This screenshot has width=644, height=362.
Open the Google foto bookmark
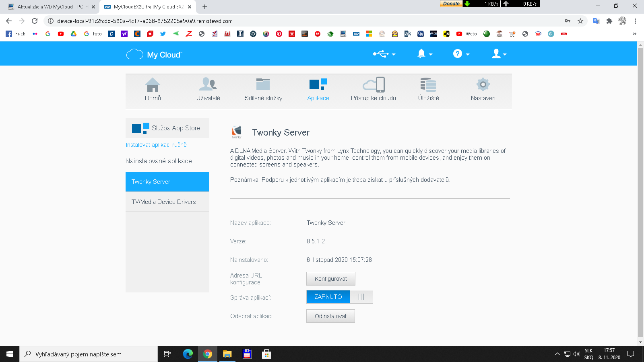click(93, 34)
